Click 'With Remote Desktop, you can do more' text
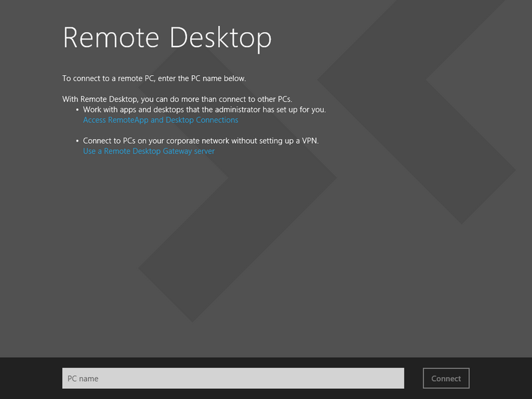This screenshot has width=532, height=399. tap(177, 99)
